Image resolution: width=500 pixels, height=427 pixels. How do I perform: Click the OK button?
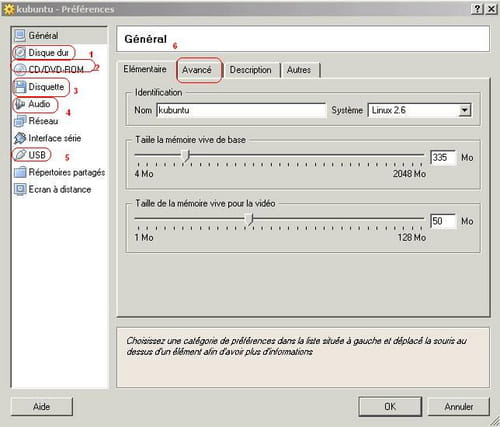pos(390,406)
